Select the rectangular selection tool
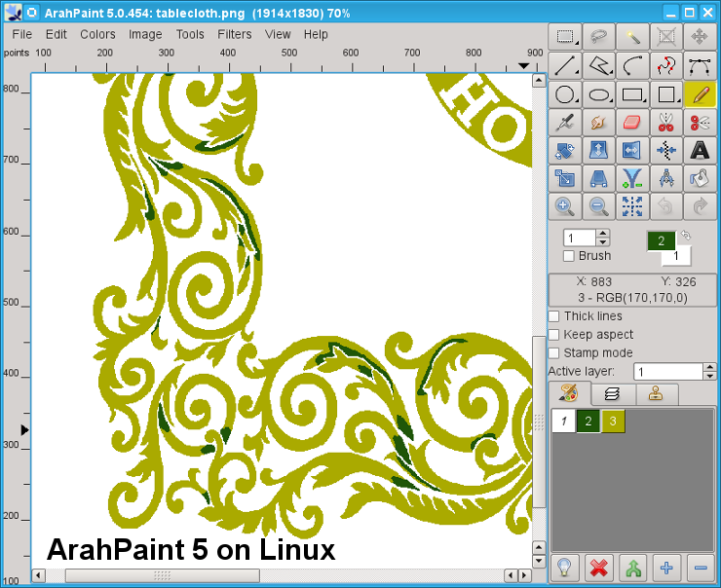This screenshot has height=588, width=721. (x=565, y=37)
